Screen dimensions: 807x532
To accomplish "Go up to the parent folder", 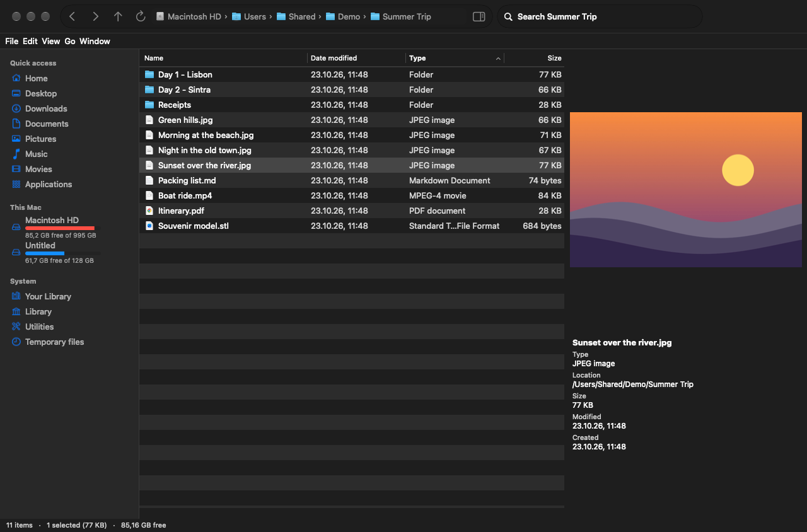I will [118, 16].
